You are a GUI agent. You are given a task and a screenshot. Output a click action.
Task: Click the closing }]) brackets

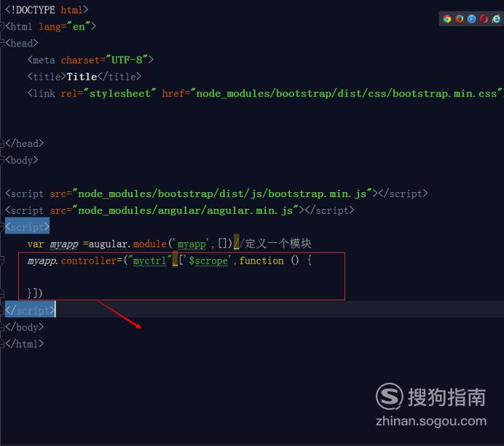(35, 293)
